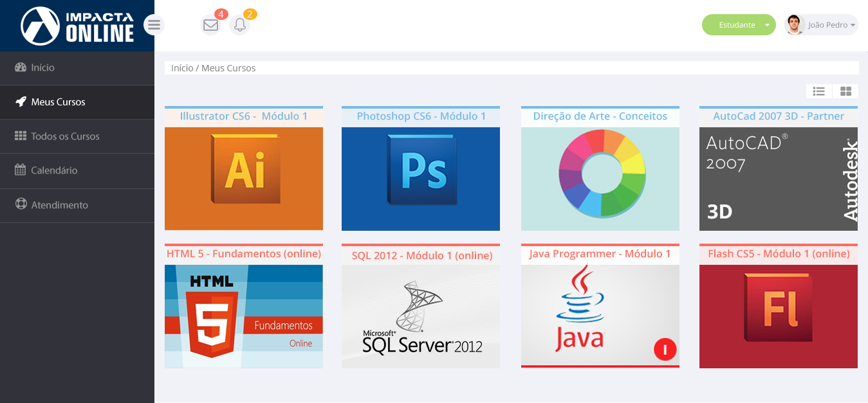Viewport: 868px width, 403px height.
Task: Open the HTML 5 - Fundamentos (online) title
Action: tap(244, 254)
